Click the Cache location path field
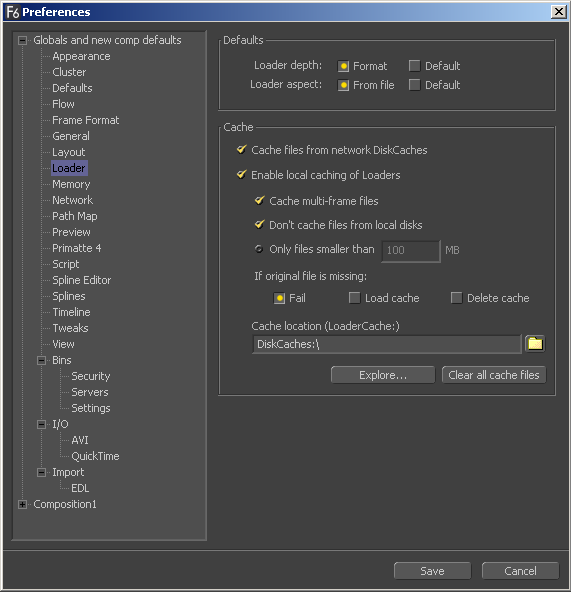The height and width of the screenshot is (592, 571). tap(387, 344)
